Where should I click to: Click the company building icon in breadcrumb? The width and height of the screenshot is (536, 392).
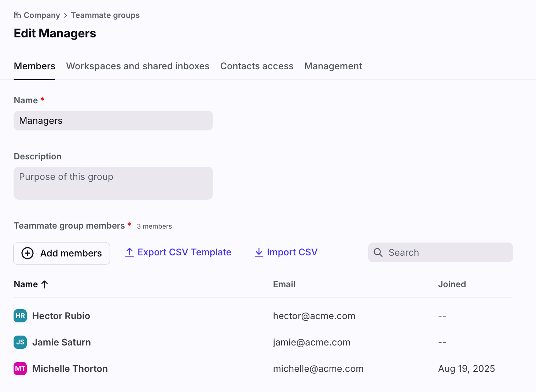17,15
